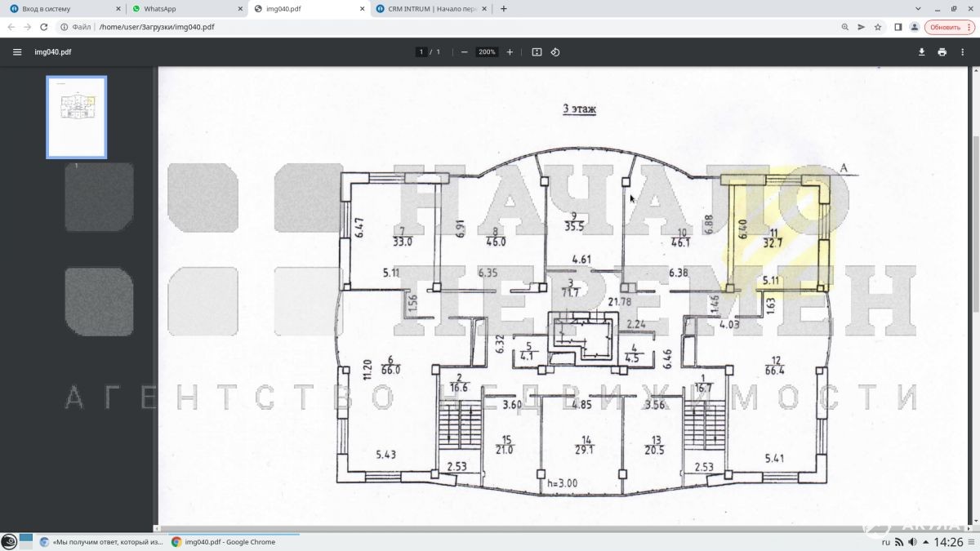The height and width of the screenshot is (551, 980).
Task: Toggle the PDF sidebar hamburger menu
Action: click(17, 52)
